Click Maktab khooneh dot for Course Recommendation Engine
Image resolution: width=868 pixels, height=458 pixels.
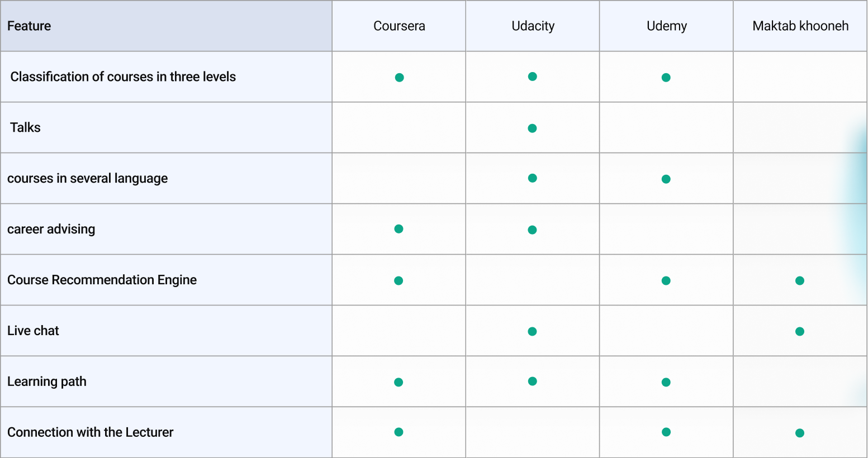click(x=800, y=281)
